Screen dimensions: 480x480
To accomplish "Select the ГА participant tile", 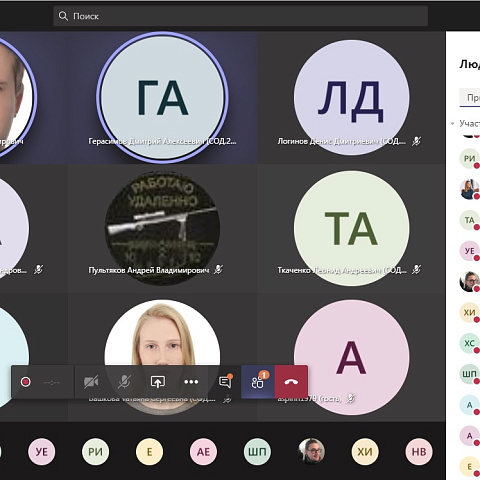I will pos(162,97).
